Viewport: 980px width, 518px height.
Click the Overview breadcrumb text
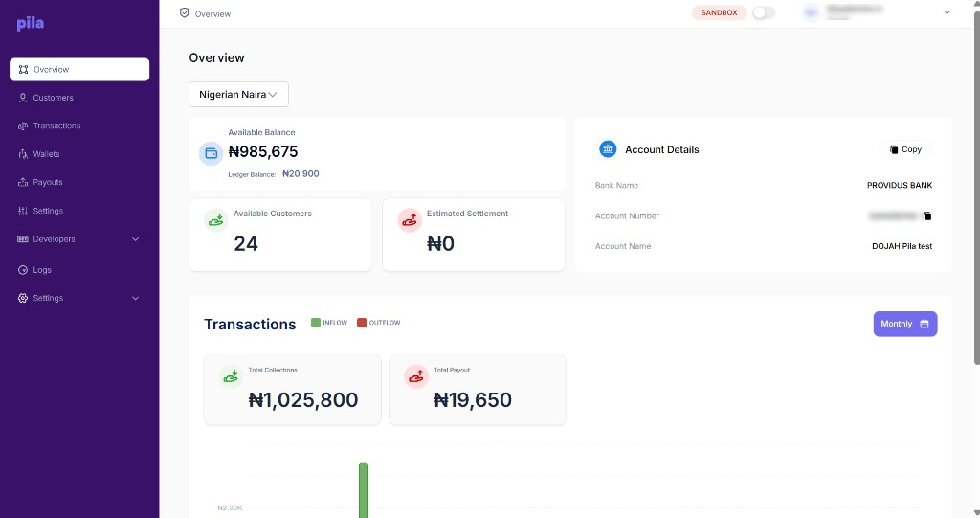click(212, 13)
